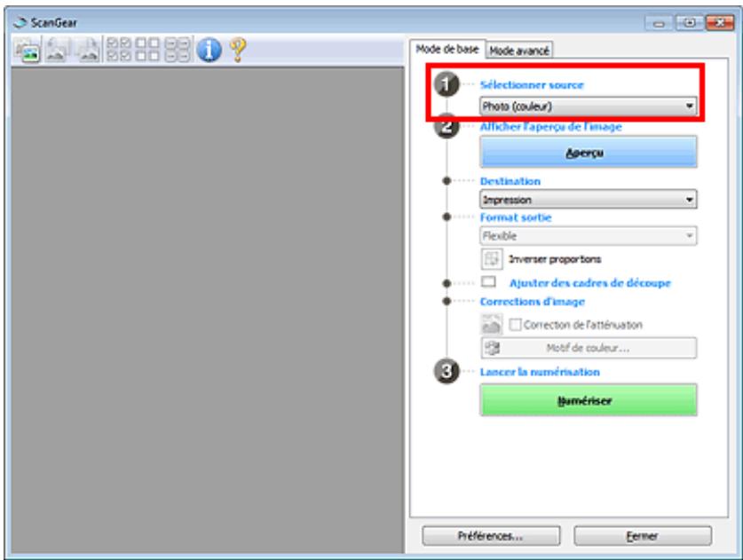Click the rotate right toolbar icon

click(x=88, y=50)
